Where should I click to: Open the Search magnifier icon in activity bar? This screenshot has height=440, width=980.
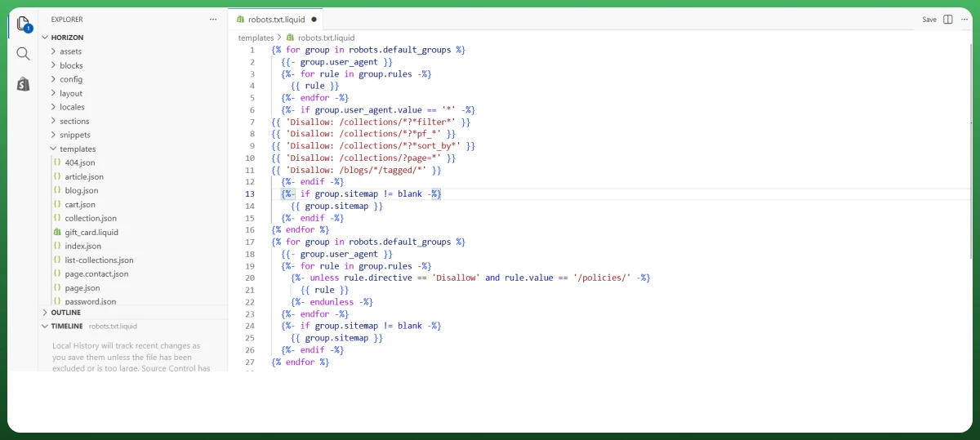click(x=23, y=54)
